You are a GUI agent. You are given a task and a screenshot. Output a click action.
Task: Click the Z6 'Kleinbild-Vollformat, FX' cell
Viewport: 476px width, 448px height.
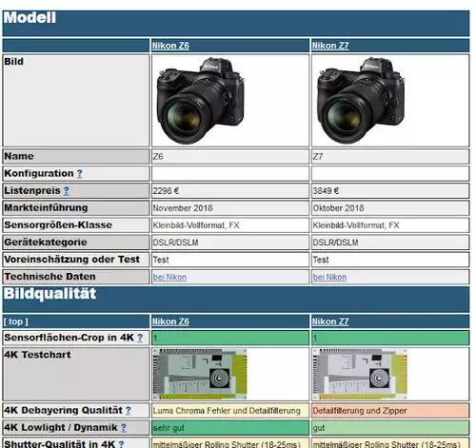coord(230,225)
